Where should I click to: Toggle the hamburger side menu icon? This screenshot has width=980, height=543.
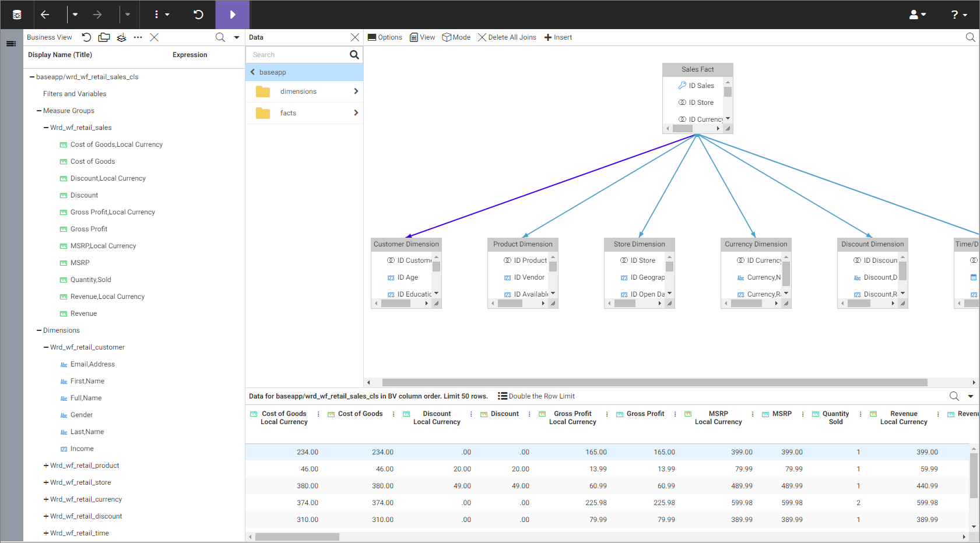click(x=11, y=44)
